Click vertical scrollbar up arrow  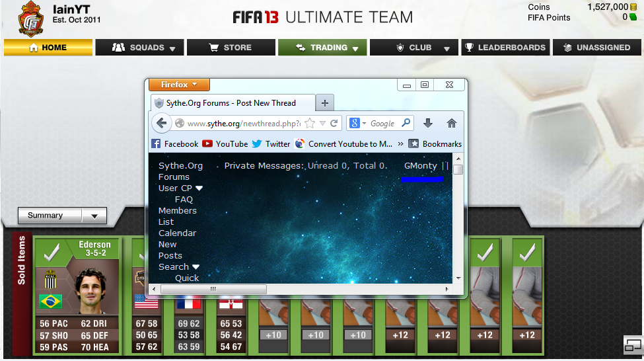coord(458,159)
